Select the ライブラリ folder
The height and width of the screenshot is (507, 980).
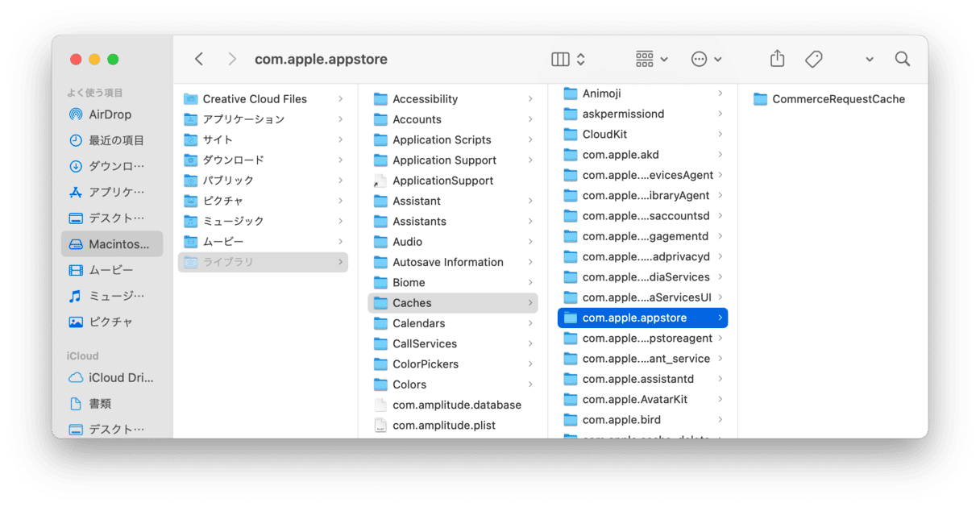pyautogui.click(x=263, y=262)
